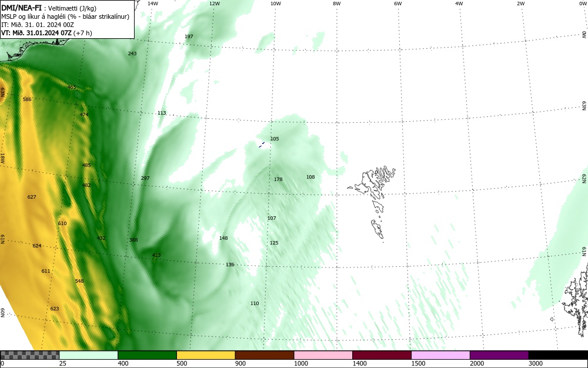Viewport: 588px width, 368px height.
Task: Select the map value 148
Action: [223, 238]
